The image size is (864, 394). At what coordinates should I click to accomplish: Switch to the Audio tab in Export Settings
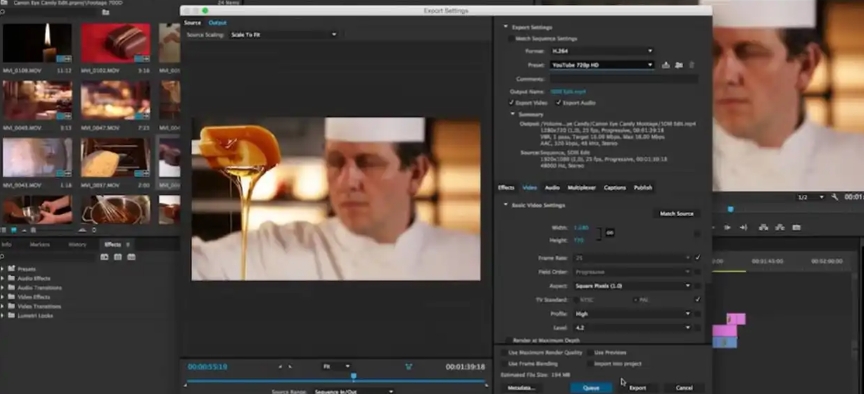tap(552, 188)
